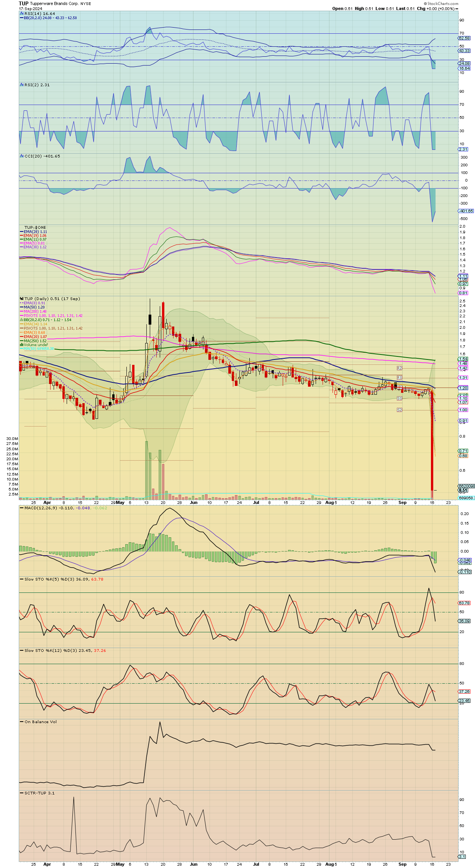This screenshot has height=868, width=475.
Task: Click the TUP ticker symbol in header
Action: 23,3
